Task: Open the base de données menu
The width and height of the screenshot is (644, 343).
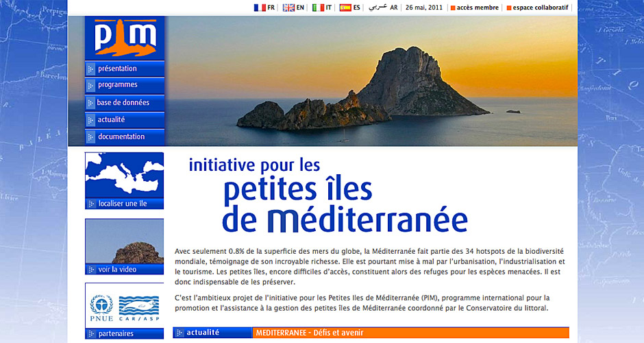Action: tap(125, 102)
